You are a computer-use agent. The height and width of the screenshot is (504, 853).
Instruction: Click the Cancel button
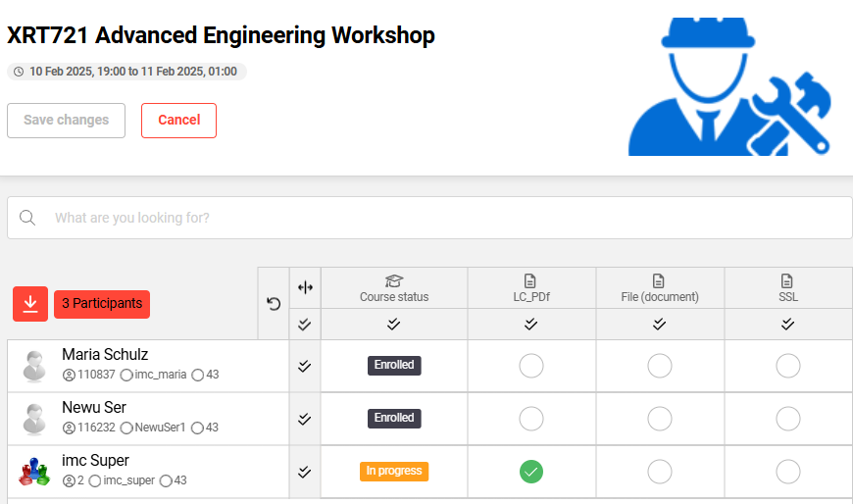(x=178, y=121)
